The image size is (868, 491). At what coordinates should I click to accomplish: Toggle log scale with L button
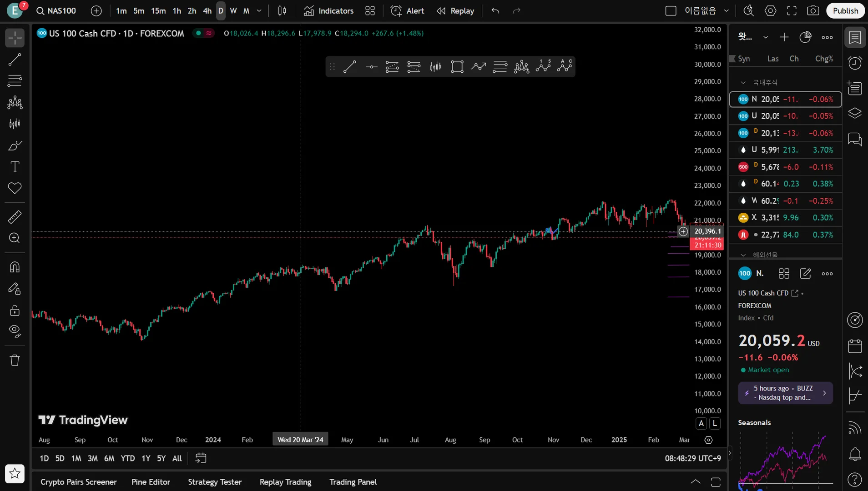[715, 424]
